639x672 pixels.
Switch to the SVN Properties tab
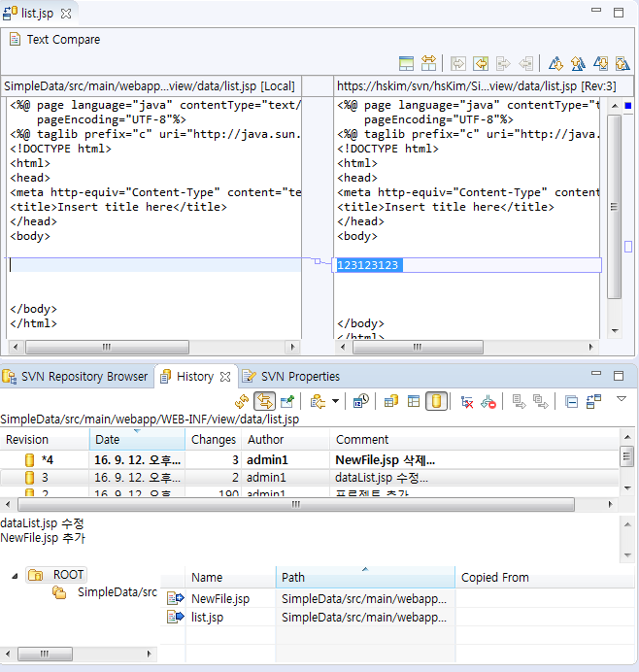(291, 376)
